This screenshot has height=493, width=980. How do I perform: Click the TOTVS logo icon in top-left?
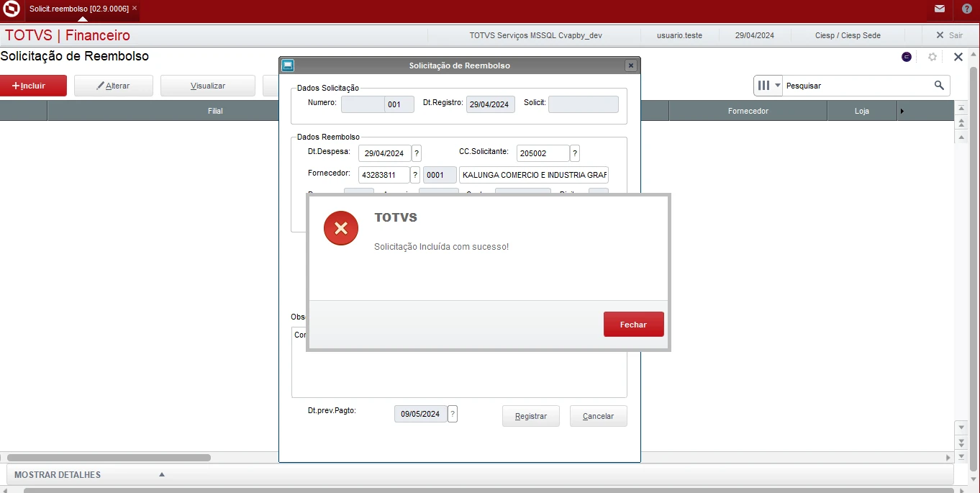point(12,9)
